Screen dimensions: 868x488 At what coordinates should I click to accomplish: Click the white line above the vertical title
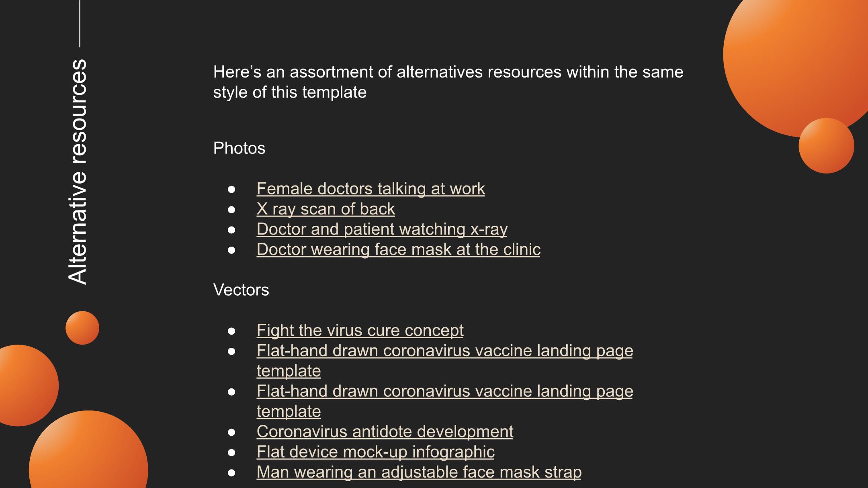pyautogui.click(x=80, y=23)
